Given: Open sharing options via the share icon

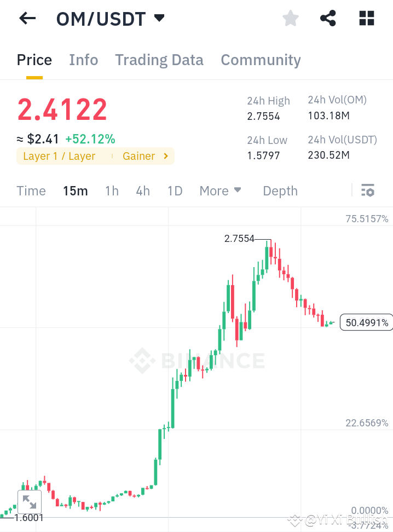Looking at the screenshot, I should (x=328, y=18).
